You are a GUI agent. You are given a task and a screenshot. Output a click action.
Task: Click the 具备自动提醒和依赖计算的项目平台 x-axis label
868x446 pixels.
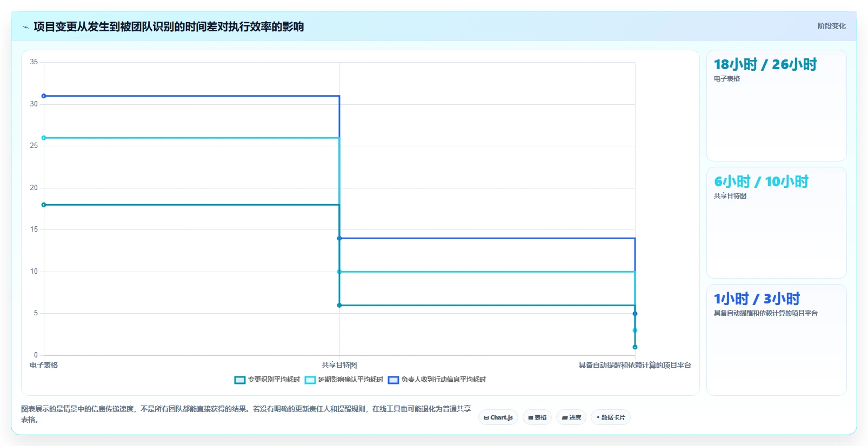point(635,366)
